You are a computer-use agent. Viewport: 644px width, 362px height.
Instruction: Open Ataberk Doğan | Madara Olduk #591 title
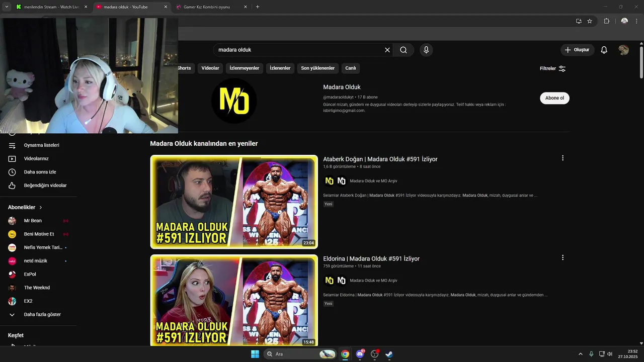tap(380, 159)
